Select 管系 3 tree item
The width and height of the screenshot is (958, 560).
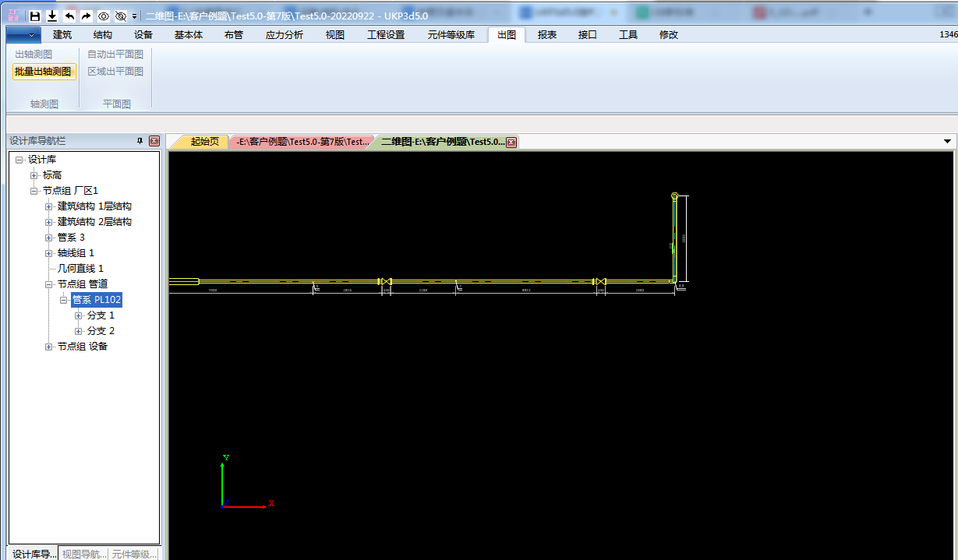71,238
